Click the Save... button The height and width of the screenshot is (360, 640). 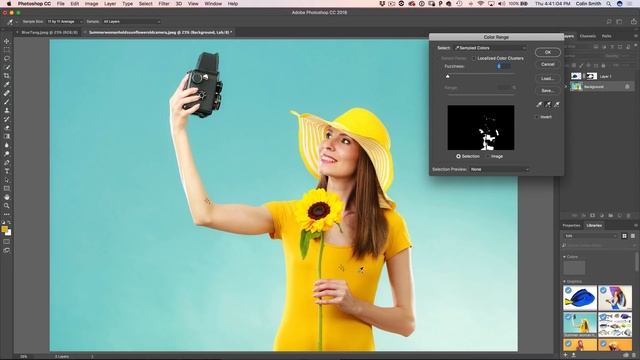[x=548, y=91]
